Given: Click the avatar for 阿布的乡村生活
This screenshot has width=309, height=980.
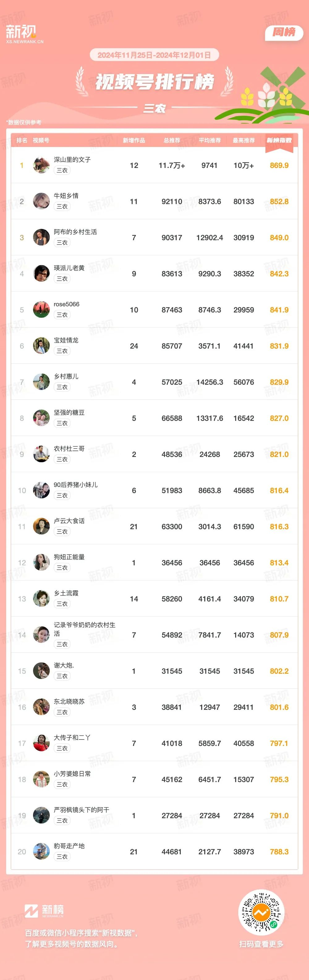Looking at the screenshot, I should 41,237.
